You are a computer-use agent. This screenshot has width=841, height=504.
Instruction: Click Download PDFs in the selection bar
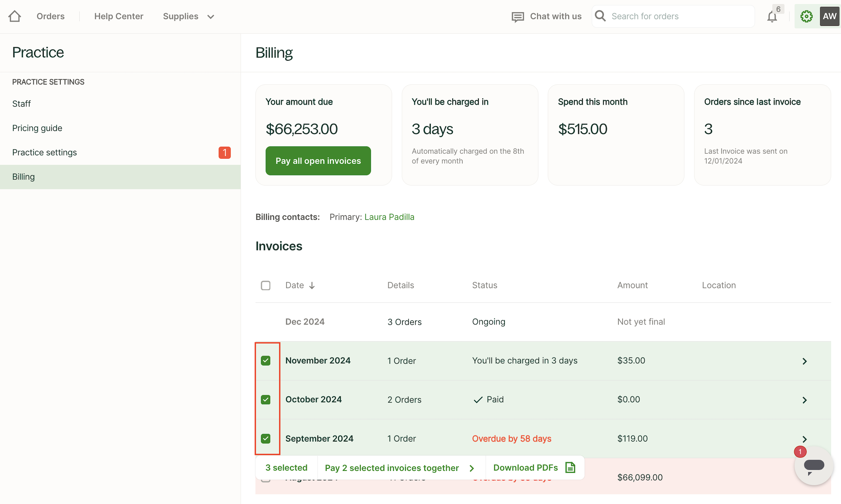click(534, 467)
